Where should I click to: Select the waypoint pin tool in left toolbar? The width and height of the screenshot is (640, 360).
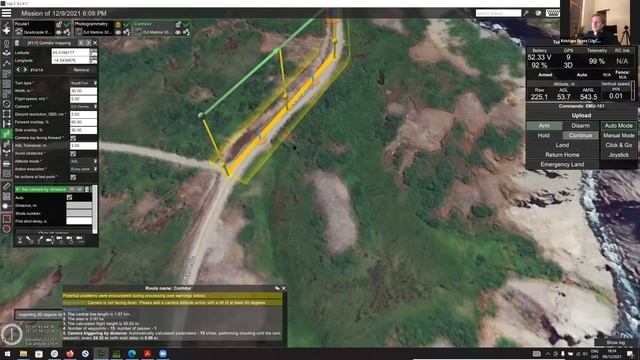(x=7, y=44)
